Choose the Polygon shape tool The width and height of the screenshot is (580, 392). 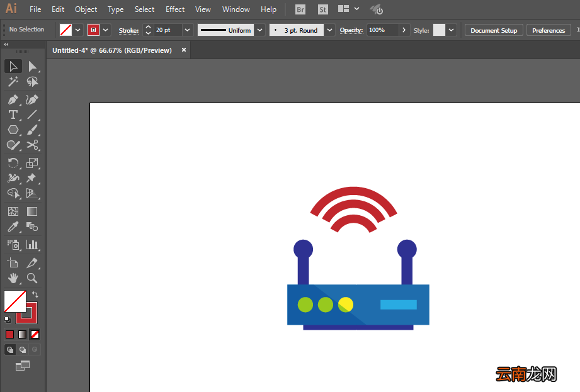13,130
